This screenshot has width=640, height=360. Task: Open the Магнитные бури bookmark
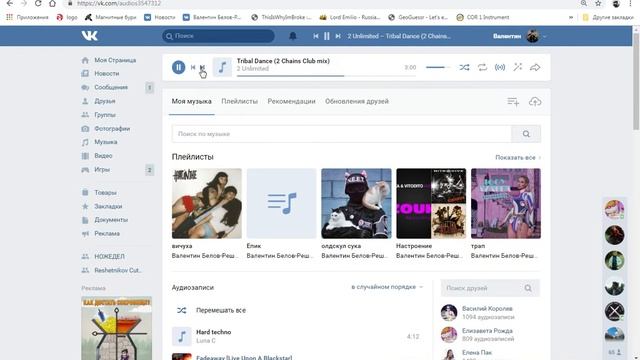click(111, 17)
